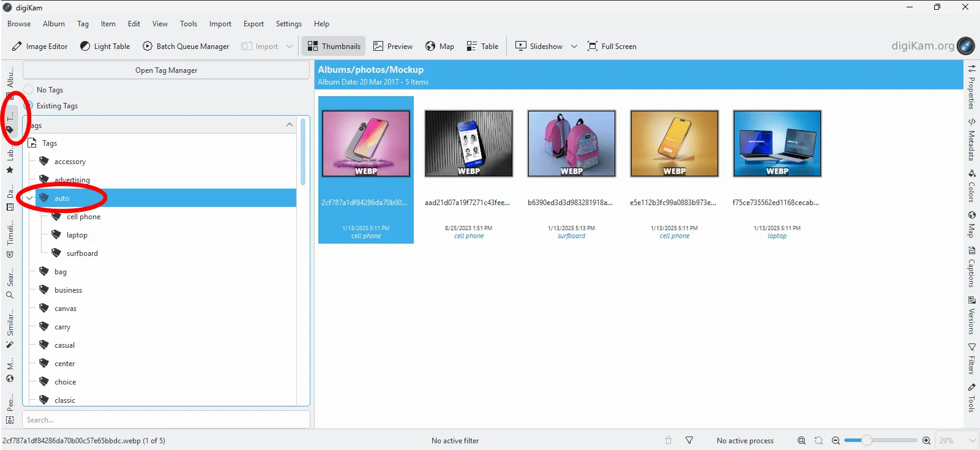
Task: Collapse the Tags header chevron
Action: click(290, 125)
